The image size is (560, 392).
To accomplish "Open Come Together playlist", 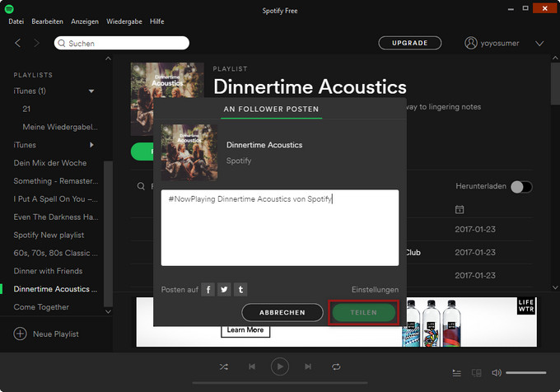I will click(x=41, y=307).
